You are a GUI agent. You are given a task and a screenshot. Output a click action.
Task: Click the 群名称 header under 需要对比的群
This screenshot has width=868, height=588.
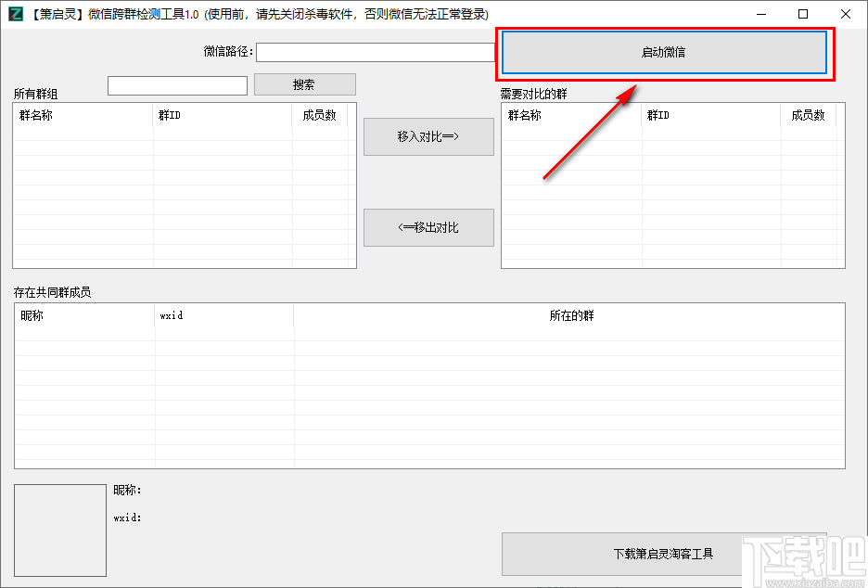pyautogui.click(x=570, y=115)
